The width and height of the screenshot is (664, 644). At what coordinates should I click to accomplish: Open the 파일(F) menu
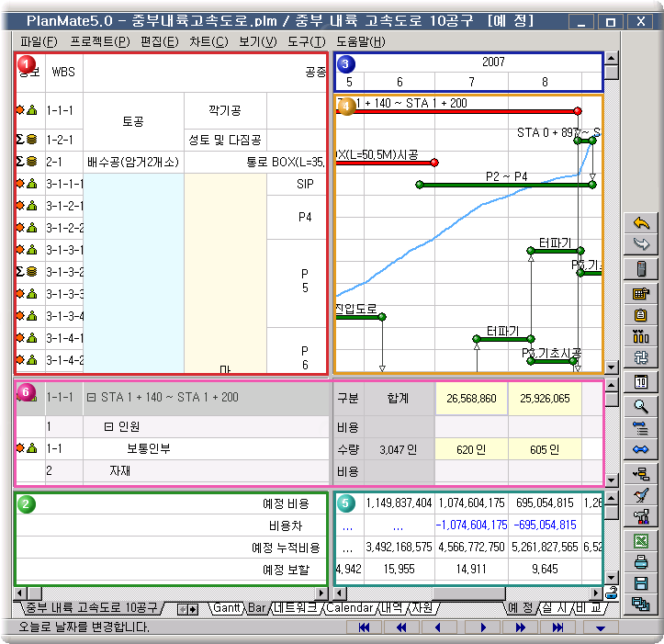[38, 41]
